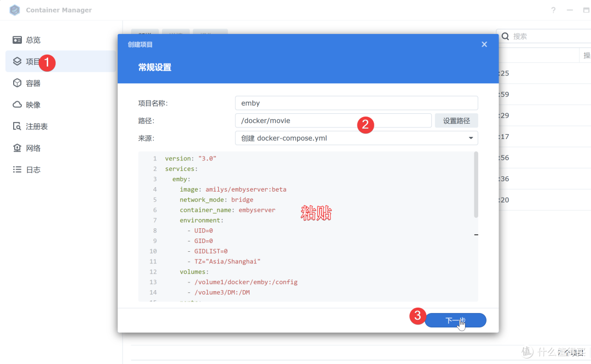Image resolution: width=591 pixels, height=364 pixels.
Task: Click the search magnifier icon
Action: (506, 36)
